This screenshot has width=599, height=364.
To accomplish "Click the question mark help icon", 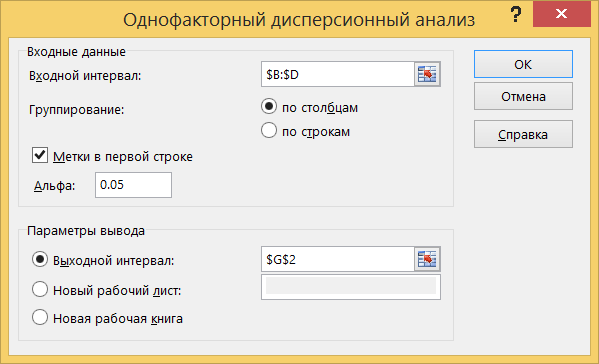I will click(x=516, y=15).
